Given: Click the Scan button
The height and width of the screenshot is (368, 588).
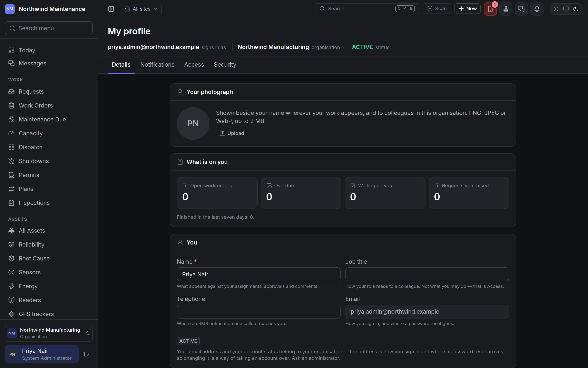Looking at the screenshot, I should coord(437,9).
